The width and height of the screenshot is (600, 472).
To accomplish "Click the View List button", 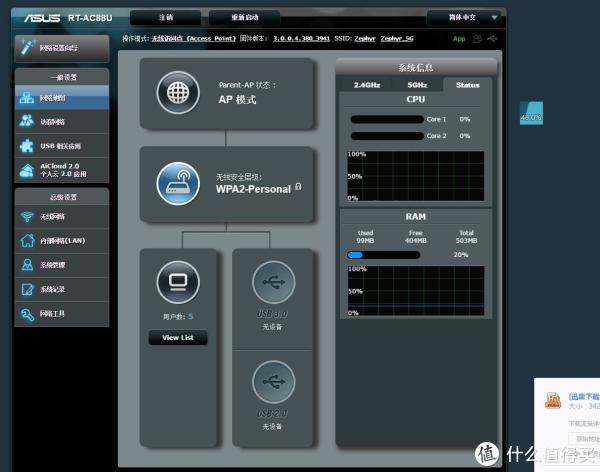I will point(178,338).
